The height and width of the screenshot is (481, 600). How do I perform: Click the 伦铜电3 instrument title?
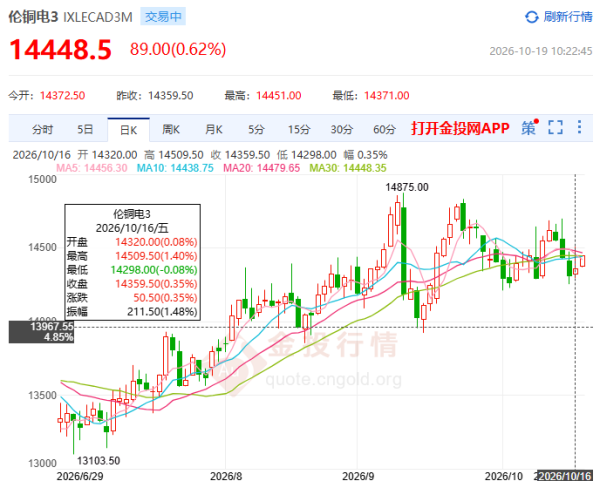point(33,17)
